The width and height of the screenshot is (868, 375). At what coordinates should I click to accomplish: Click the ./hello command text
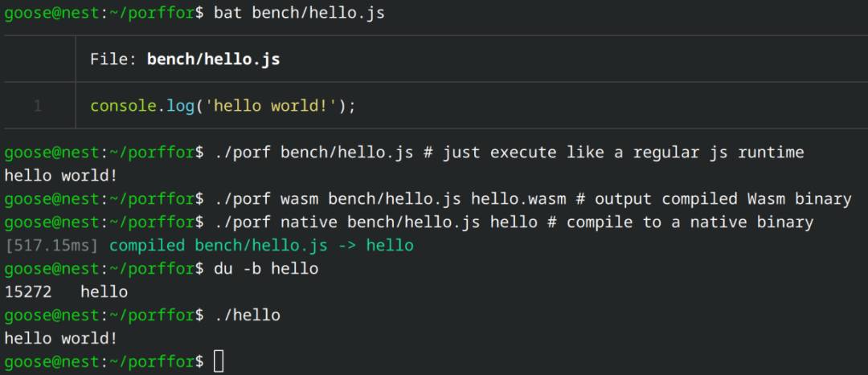coord(247,316)
